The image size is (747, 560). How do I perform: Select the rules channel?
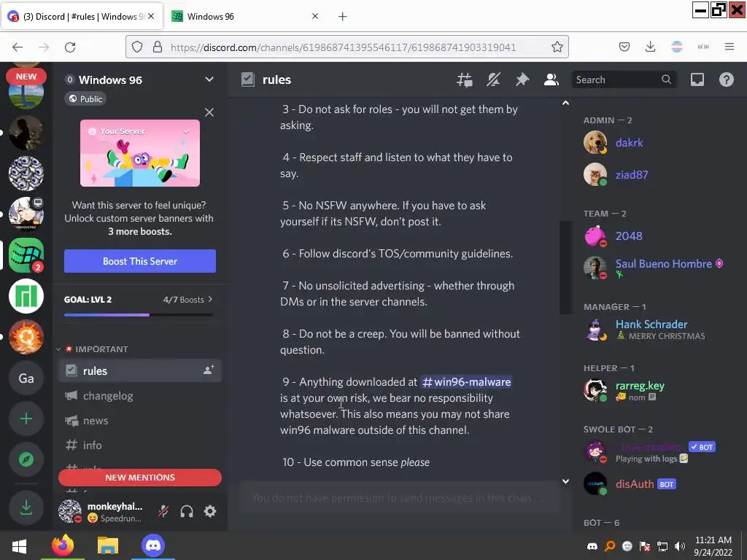click(139, 370)
